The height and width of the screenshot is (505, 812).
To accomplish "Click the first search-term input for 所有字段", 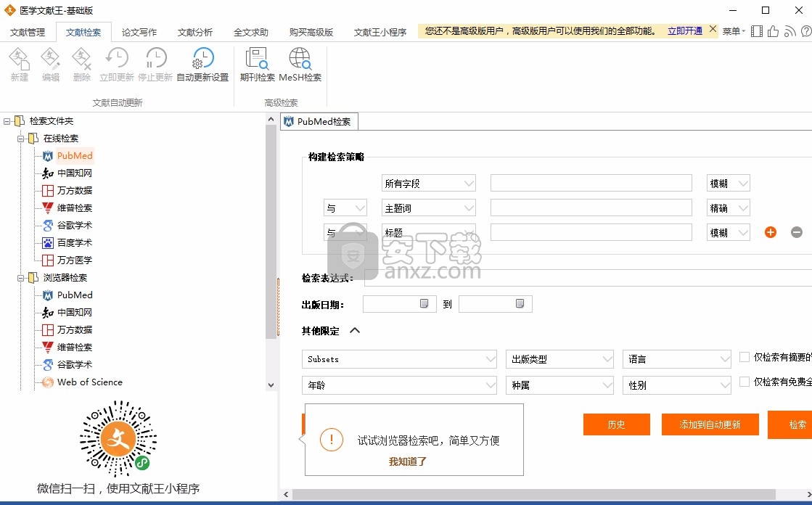I will pyautogui.click(x=591, y=184).
